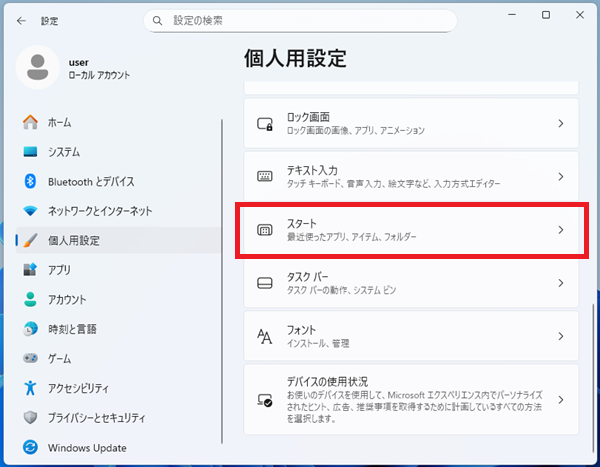Click the back arrow in title bar
This screenshot has height=467, width=600.
click(21, 20)
